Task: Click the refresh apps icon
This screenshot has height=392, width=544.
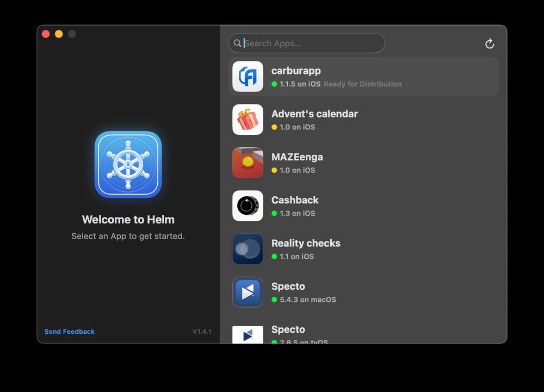Action: pyautogui.click(x=490, y=43)
